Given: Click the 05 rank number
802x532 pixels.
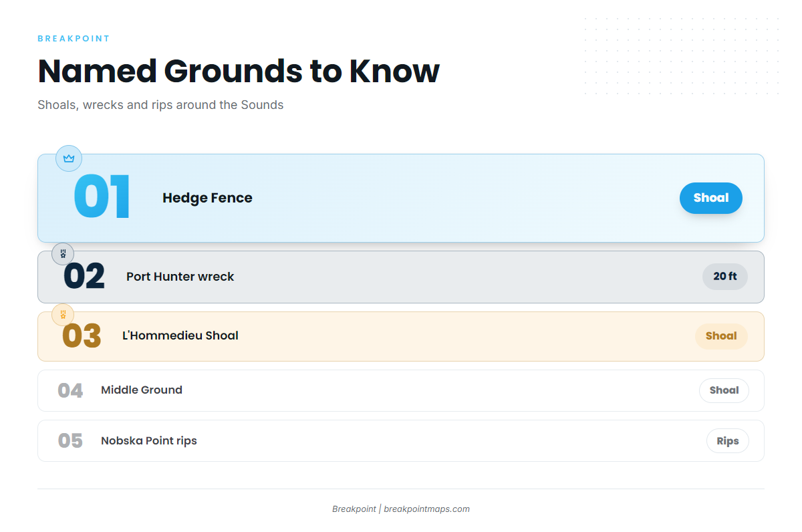Looking at the screenshot, I should tap(70, 441).
